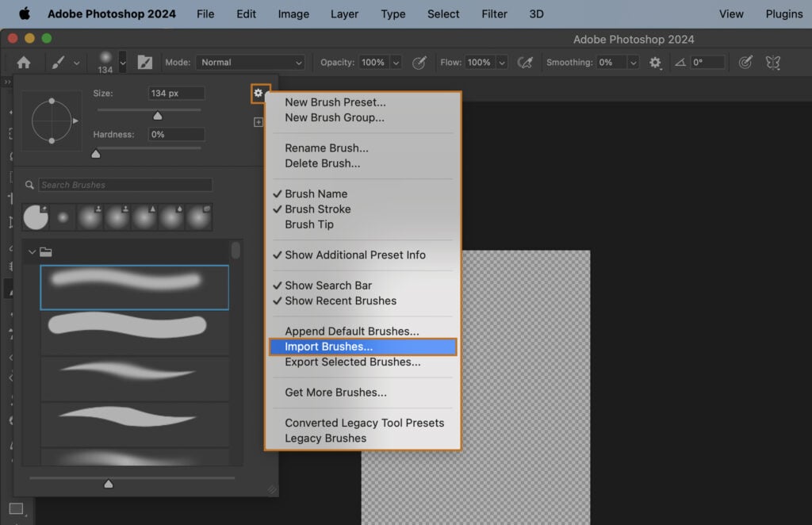Viewport: 812px width, 525px height.
Task: Choose Import Brushes from the menu
Action: (327, 347)
